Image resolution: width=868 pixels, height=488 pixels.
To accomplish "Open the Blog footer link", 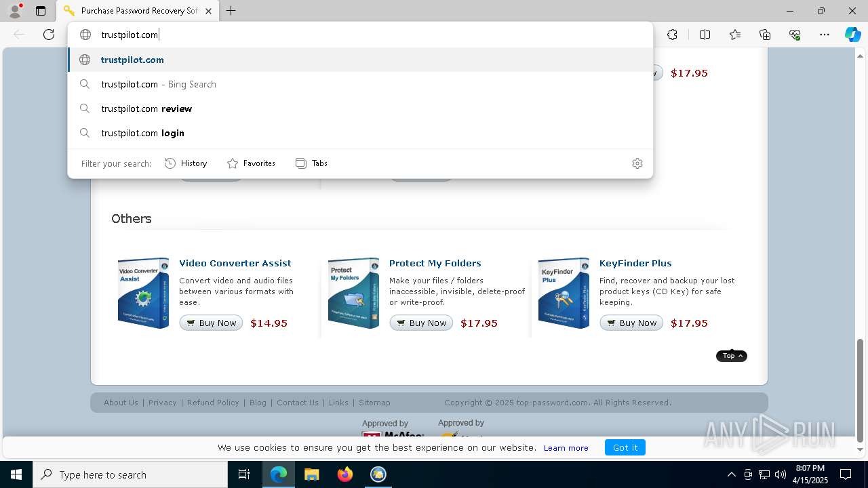I will pos(258,403).
